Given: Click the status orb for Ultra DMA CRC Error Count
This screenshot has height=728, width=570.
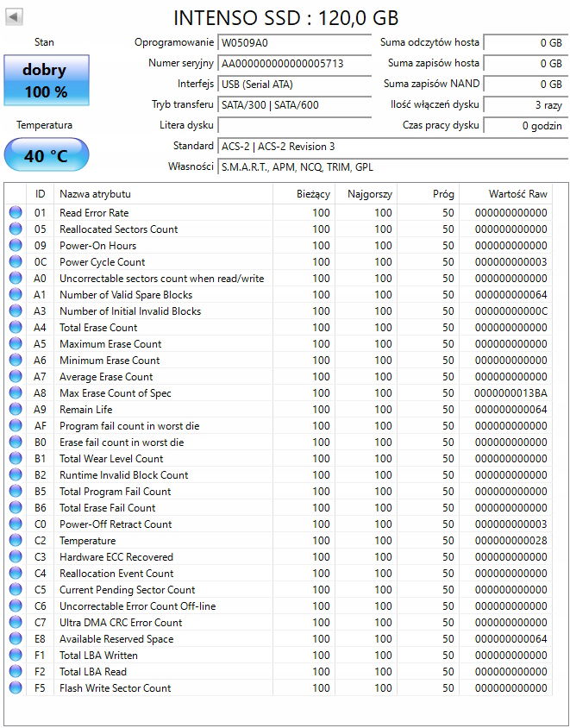Looking at the screenshot, I should pyautogui.click(x=16, y=623).
